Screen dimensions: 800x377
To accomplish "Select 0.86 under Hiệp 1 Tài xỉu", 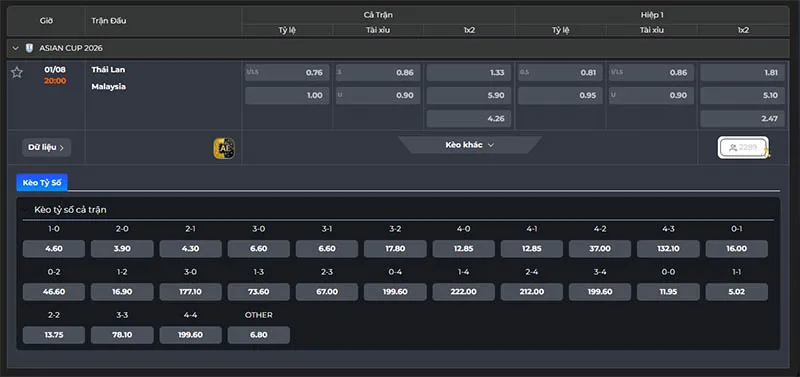I will tap(651, 72).
